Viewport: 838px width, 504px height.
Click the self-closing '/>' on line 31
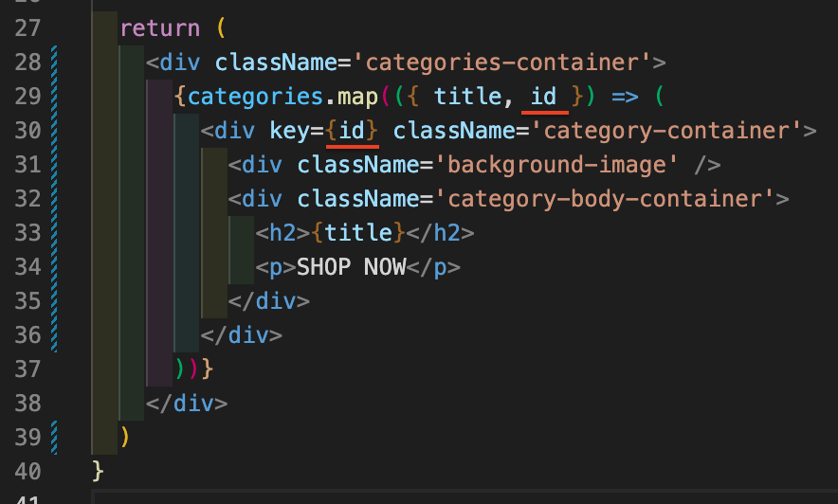(x=707, y=166)
